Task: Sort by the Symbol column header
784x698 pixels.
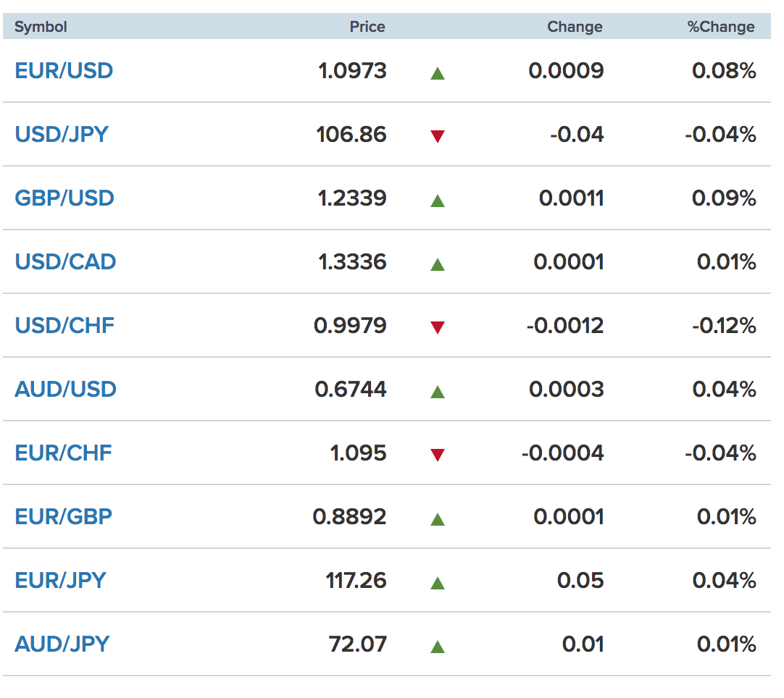Action: [x=41, y=27]
